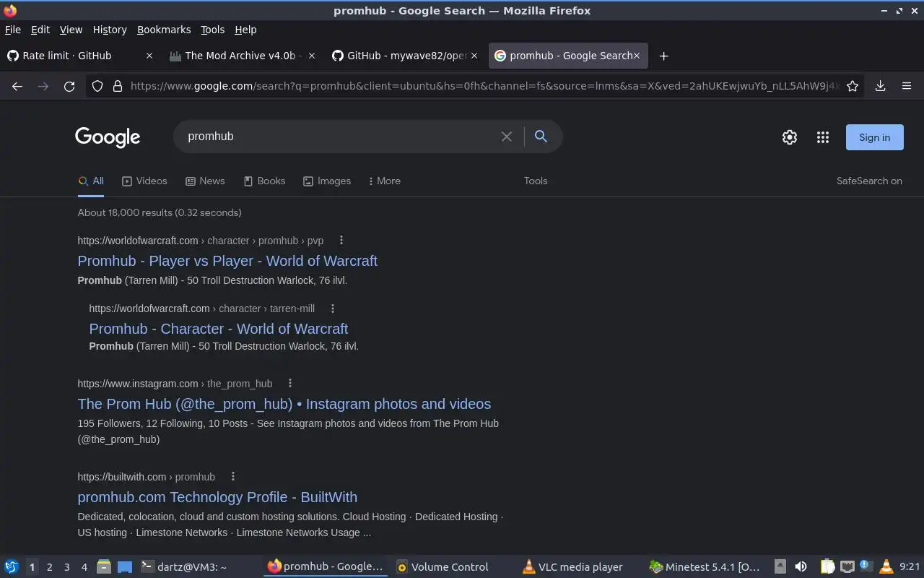Open SafeSearch on settings
This screenshot has height=578, width=924.
click(x=869, y=181)
